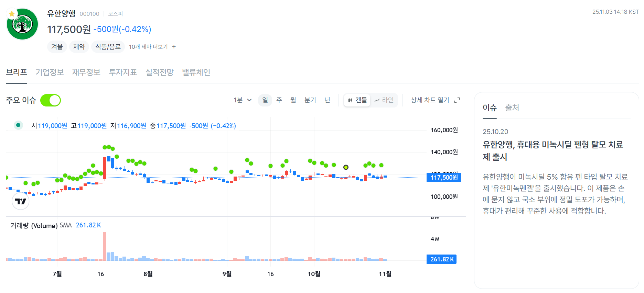644x293 pixels.
Task: Click the Yuhan green tree logo
Action: (22, 24)
